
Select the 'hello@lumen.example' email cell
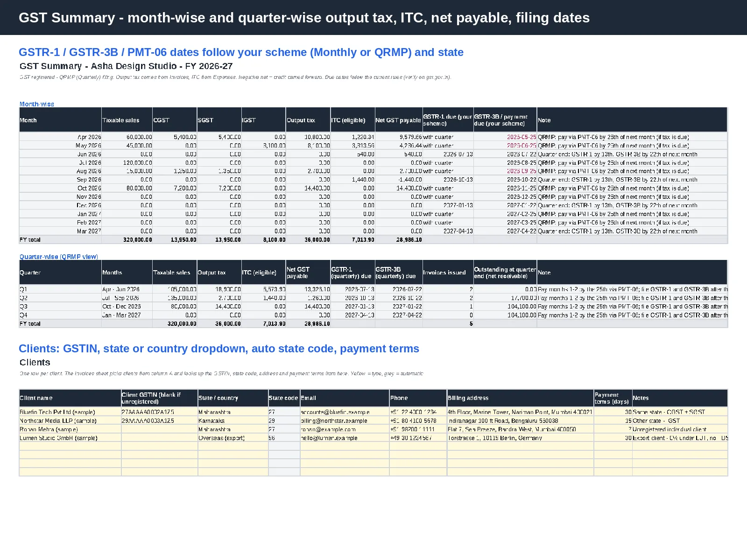tap(345, 438)
